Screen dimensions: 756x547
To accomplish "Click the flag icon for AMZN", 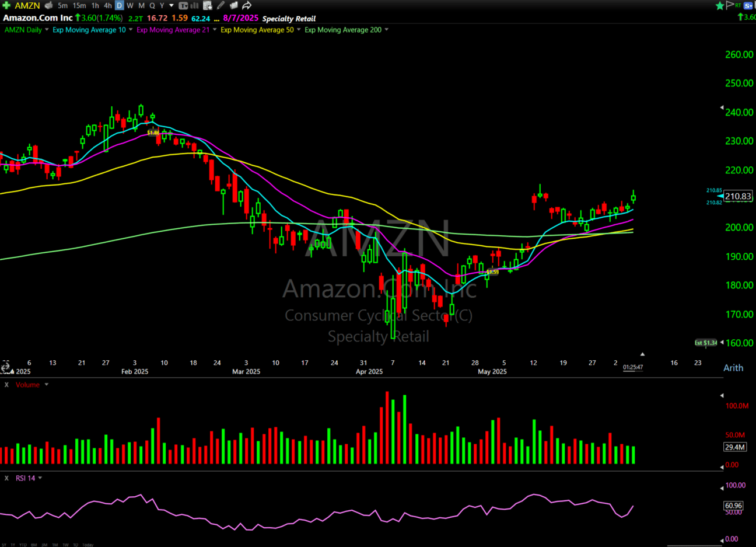I will 730,5.
